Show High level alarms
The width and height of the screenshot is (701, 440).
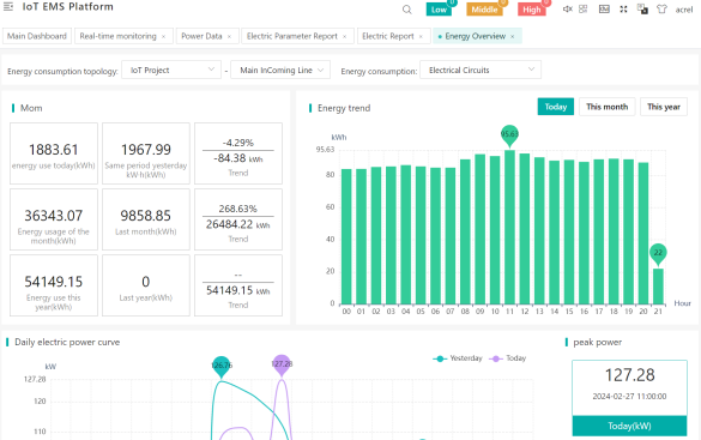[532, 10]
